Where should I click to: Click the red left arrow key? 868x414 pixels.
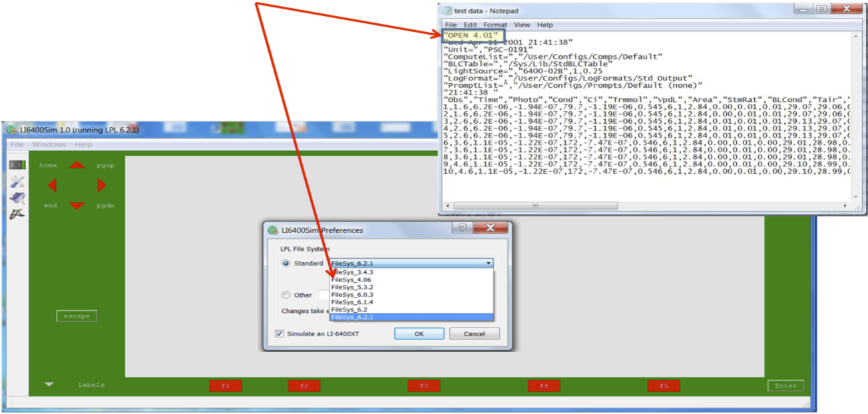click(x=52, y=185)
